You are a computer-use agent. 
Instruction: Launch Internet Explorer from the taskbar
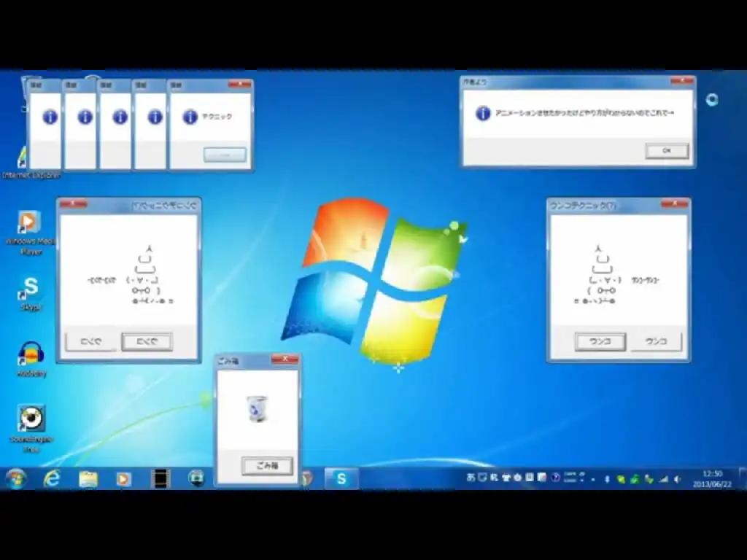coord(52,478)
